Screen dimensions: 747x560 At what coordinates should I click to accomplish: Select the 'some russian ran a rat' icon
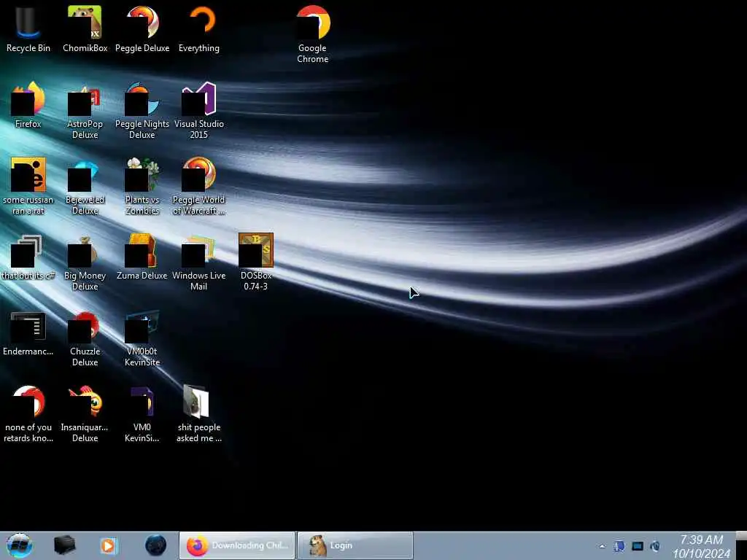28,186
